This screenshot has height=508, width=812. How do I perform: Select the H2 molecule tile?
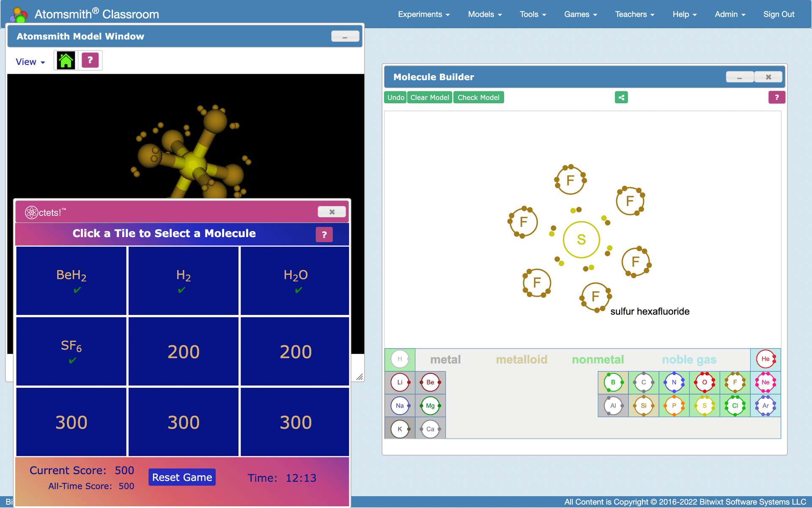tap(183, 281)
